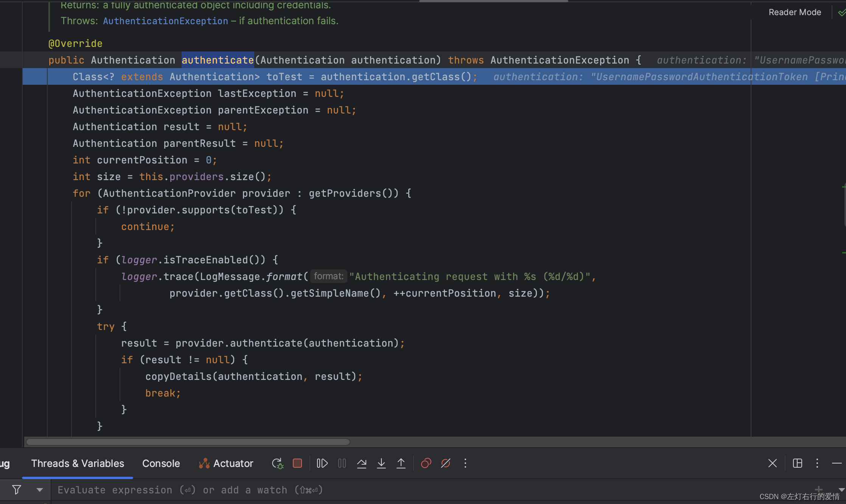Switch to the Console tab
The height and width of the screenshot is (504, 846).
tap(161, 464)
